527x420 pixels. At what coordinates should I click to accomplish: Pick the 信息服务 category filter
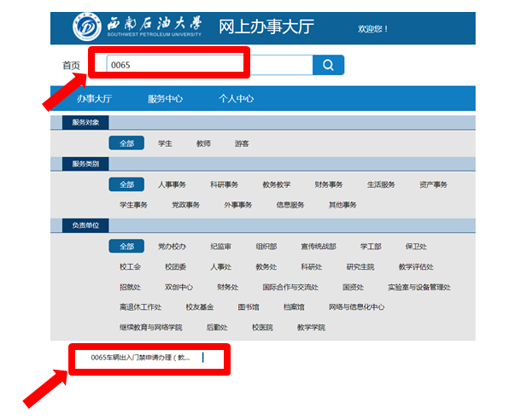click(x=290, y=205)
